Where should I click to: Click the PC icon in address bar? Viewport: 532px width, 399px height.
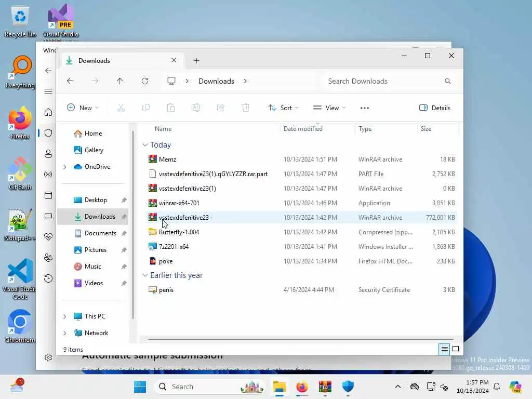(x=171, y=81)
